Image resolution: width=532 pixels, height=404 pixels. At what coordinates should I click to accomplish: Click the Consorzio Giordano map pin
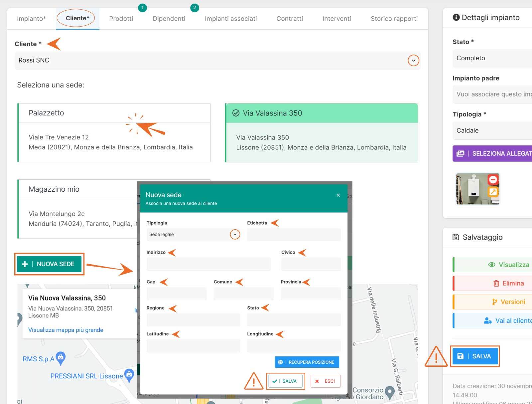tap(389, 393)
